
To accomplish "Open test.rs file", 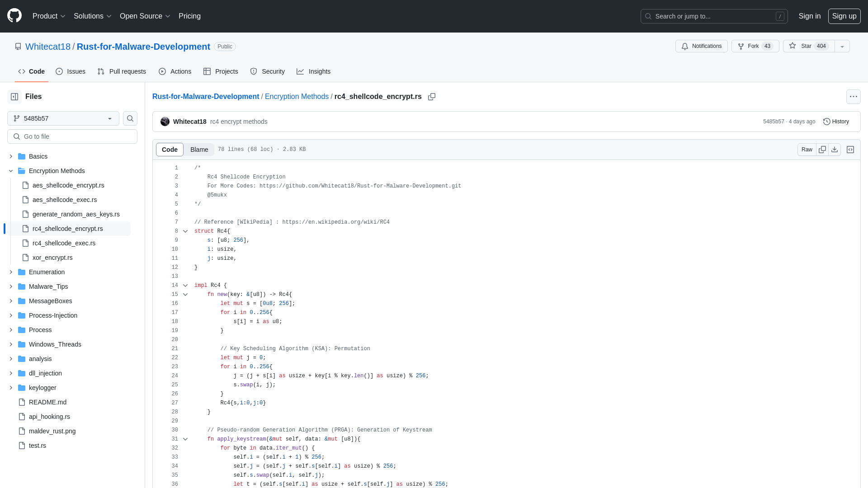I will coord(38,446).
